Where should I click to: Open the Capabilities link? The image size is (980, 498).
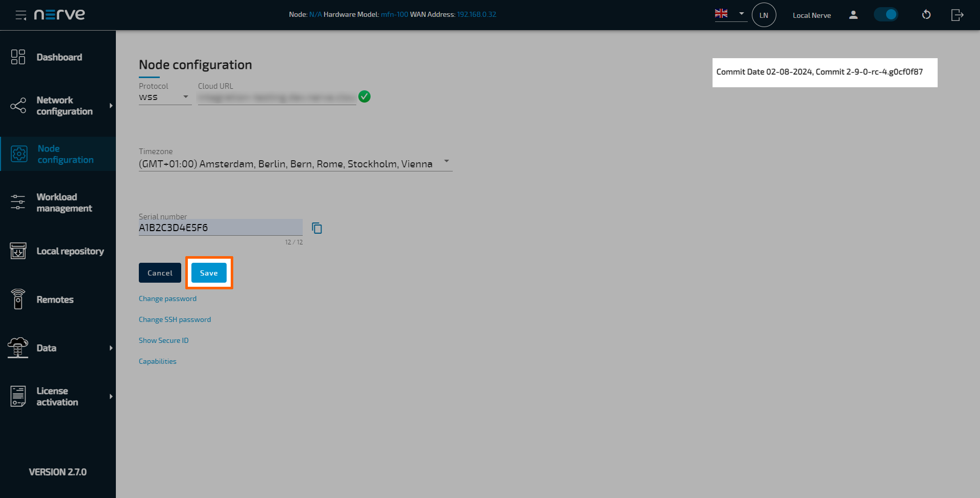click(158, 361)
